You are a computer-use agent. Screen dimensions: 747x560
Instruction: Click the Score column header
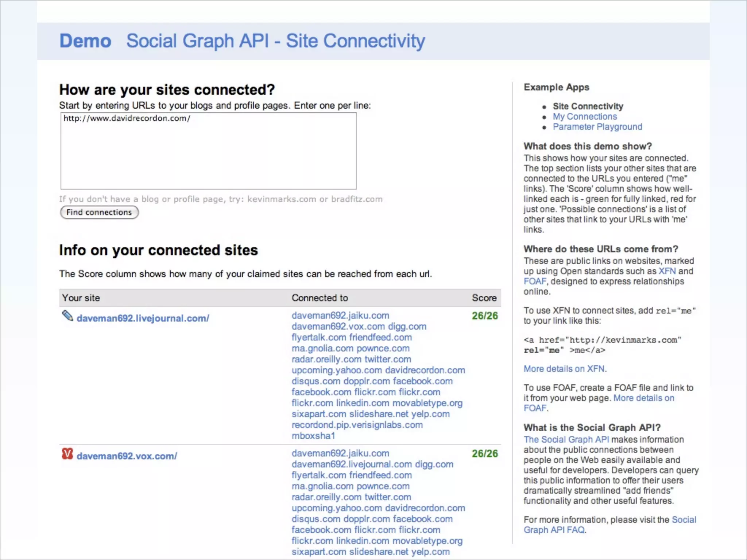coord(484,298)
